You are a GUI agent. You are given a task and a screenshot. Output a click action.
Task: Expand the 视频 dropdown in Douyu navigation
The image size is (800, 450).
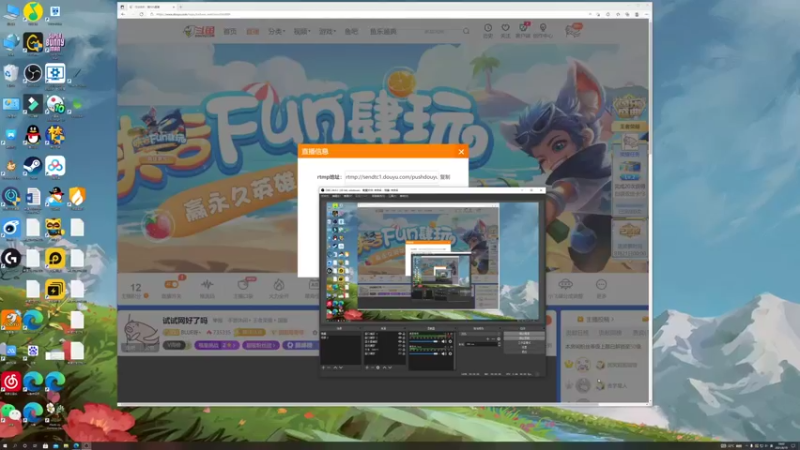[302, 31]
